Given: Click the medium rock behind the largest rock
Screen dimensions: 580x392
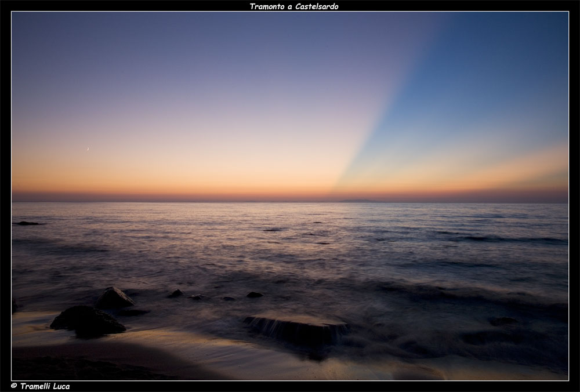Looking at the screenshot, I should (x=114, y=299).
